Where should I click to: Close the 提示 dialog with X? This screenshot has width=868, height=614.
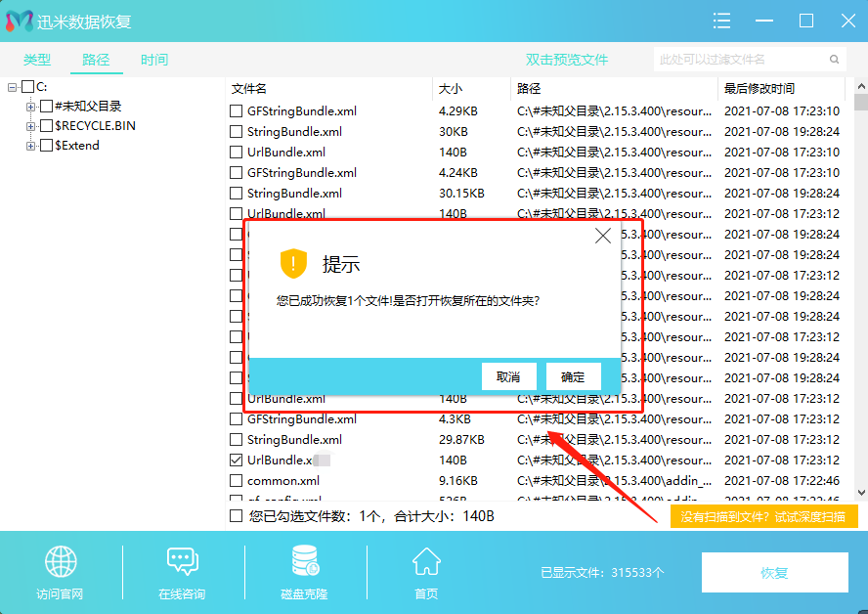coord(603,236)
